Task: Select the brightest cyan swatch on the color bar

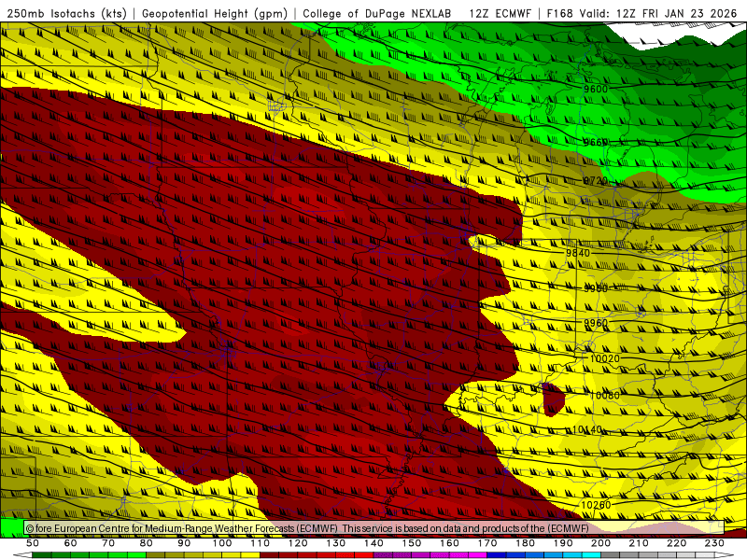Action: tap(591, 555)
